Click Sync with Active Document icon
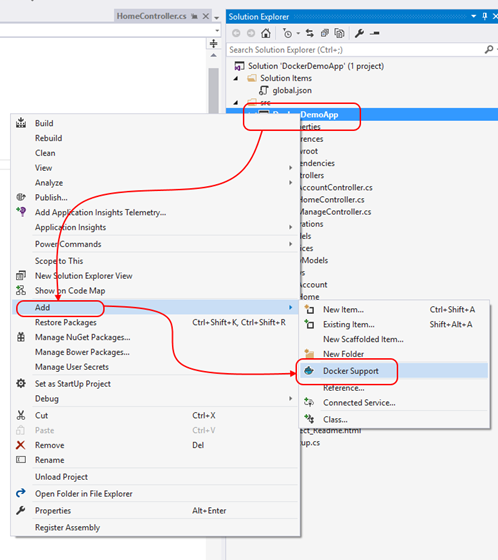 pyautogui.click(x=310, y=33)
